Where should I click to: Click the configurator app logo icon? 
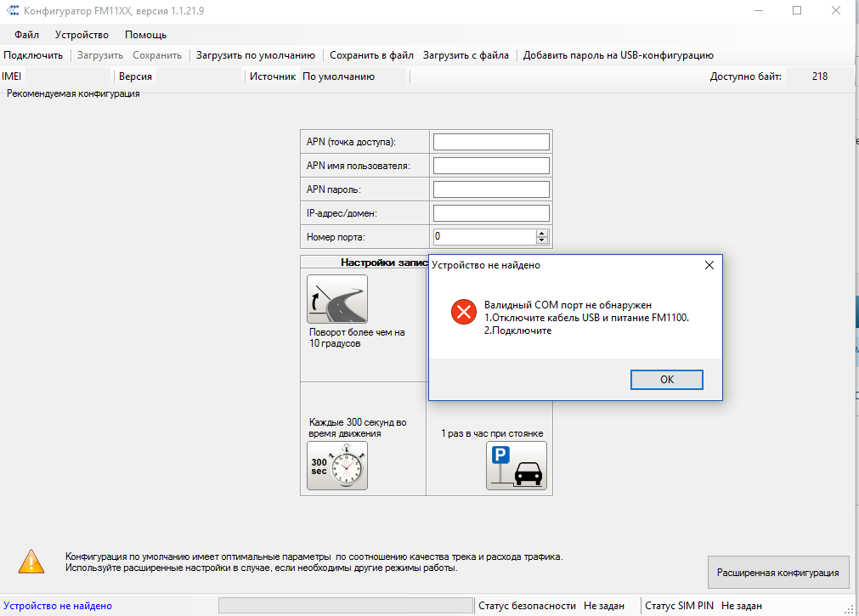pyautogui.click(x=12, y=11)
